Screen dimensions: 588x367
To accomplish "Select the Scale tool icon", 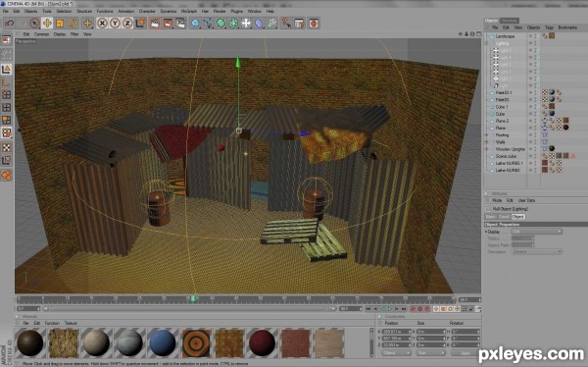I will click(x=60, y=24).
